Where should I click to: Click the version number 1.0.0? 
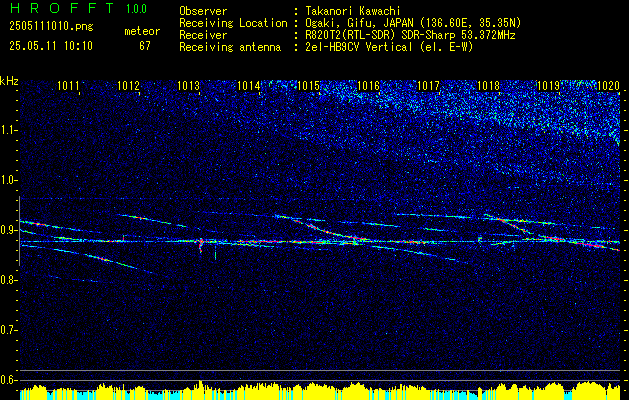click(136, 9)
